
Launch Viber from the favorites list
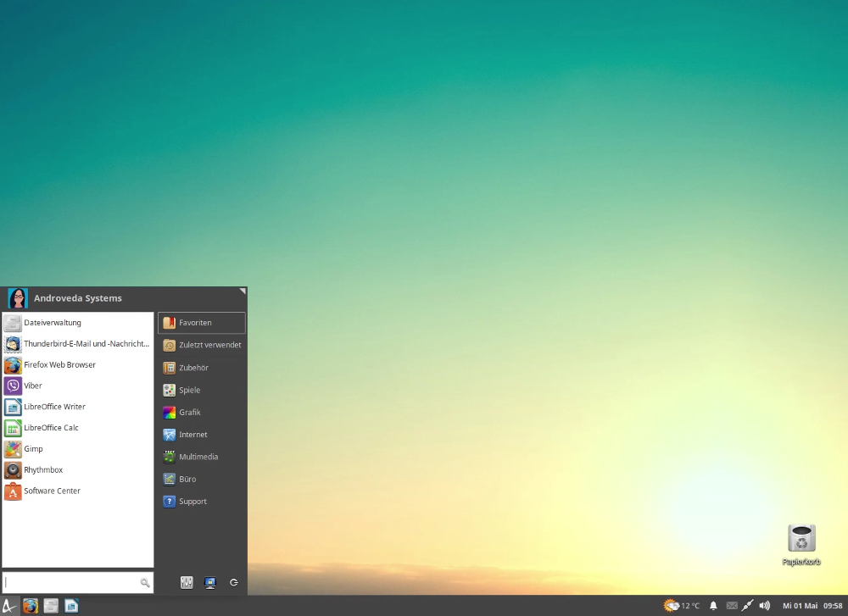point(33,386)
